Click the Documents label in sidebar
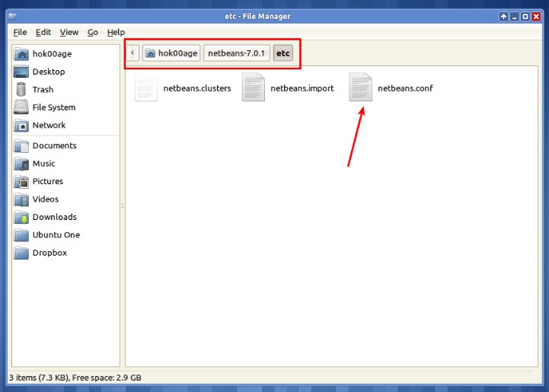The height and width of the screenshot is (392, 549). point(54,145)
